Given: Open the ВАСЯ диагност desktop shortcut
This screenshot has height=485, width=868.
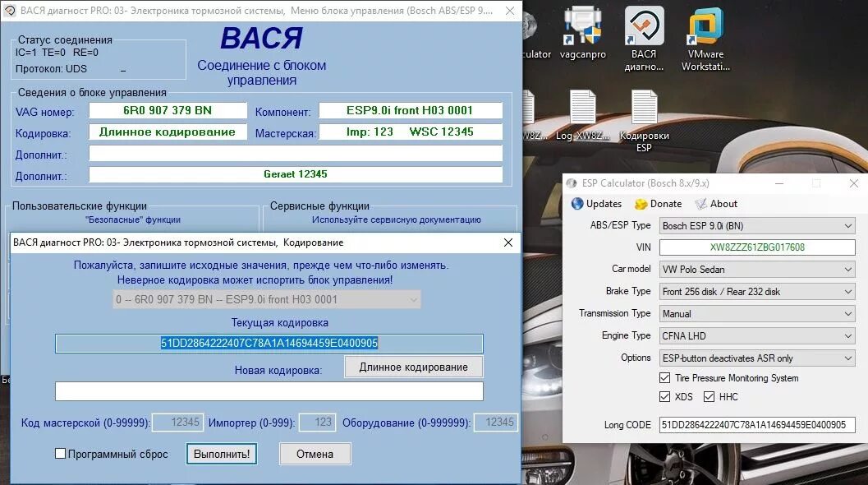Looking at the screenshot, I should pos(644,39).
